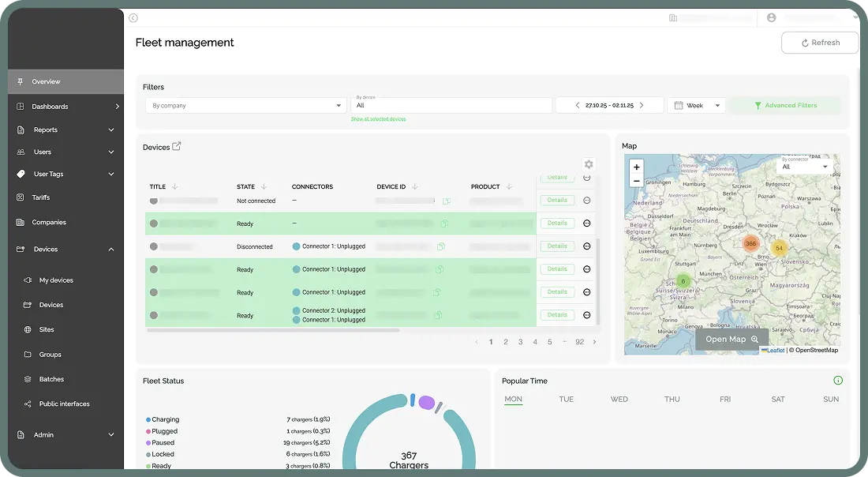Image resolution: width=868 pixels, height=477 pixels.
Task: Open the user account icon in header
Action: pyautogui.click(x=771, y=17)
